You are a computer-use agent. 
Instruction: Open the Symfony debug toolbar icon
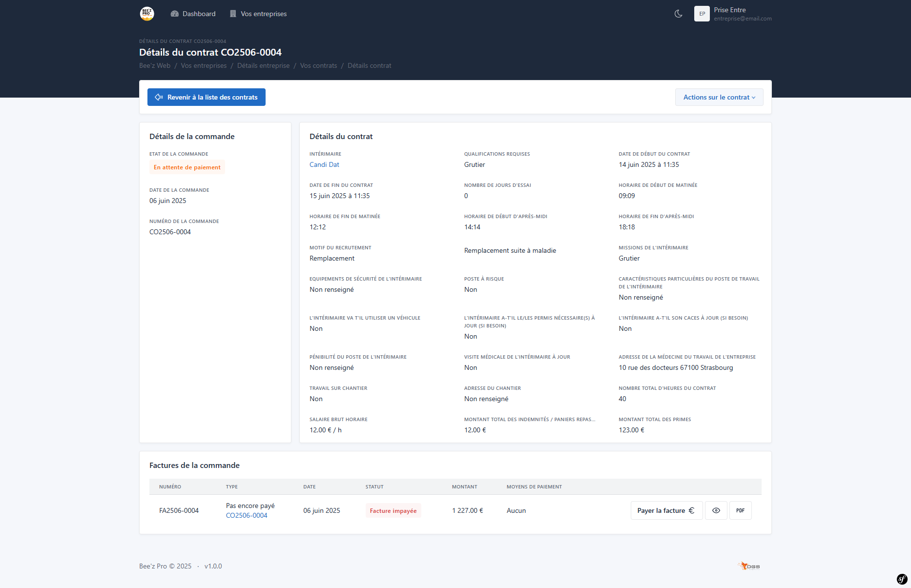coord(902,579)
